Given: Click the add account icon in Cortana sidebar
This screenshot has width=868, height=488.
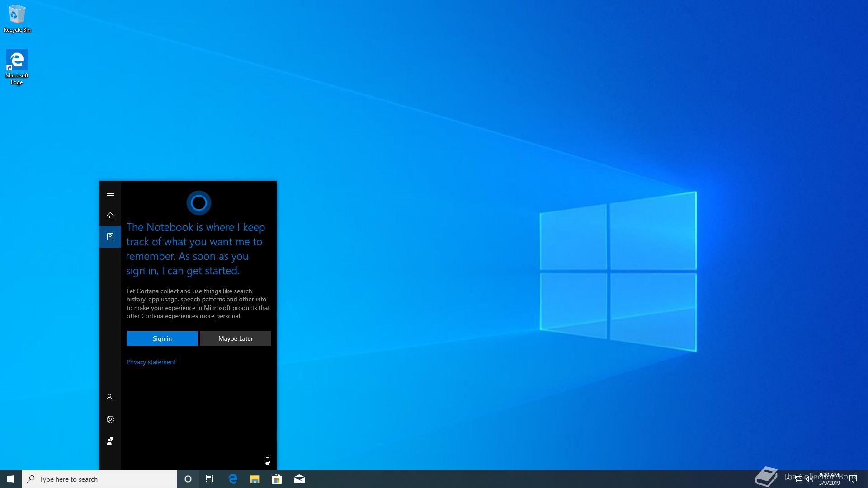Looking at the screenshot, I should tap(110, 398).
